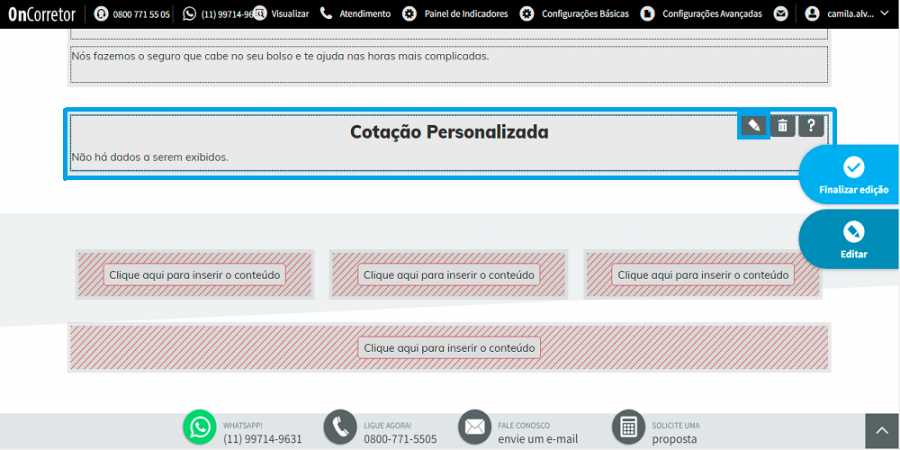This screenshot has width=900, height=450.
Task: Click the Editar side button
Action: 854,239
